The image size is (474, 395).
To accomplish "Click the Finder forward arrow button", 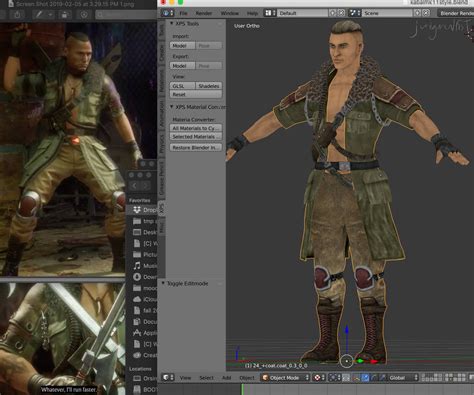I will (x=146, y=186).
